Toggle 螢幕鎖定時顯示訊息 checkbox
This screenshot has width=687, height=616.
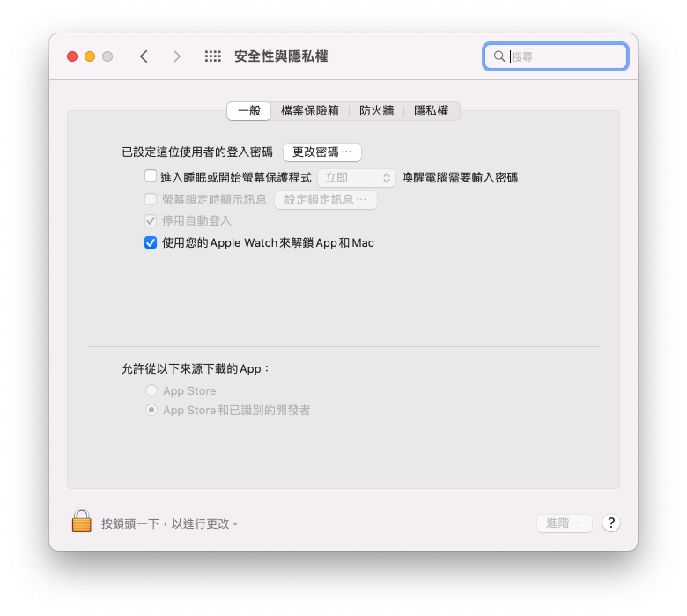(151, 199)
